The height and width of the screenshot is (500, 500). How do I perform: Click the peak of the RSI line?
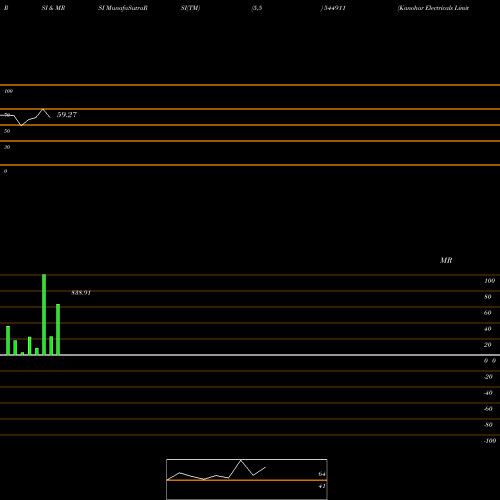pos(43,109)
